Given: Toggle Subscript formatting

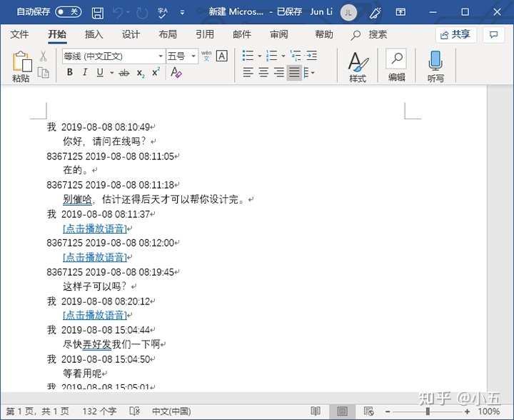Looking at the screenshot, I should pyautogui.click(x=141, y=73).
